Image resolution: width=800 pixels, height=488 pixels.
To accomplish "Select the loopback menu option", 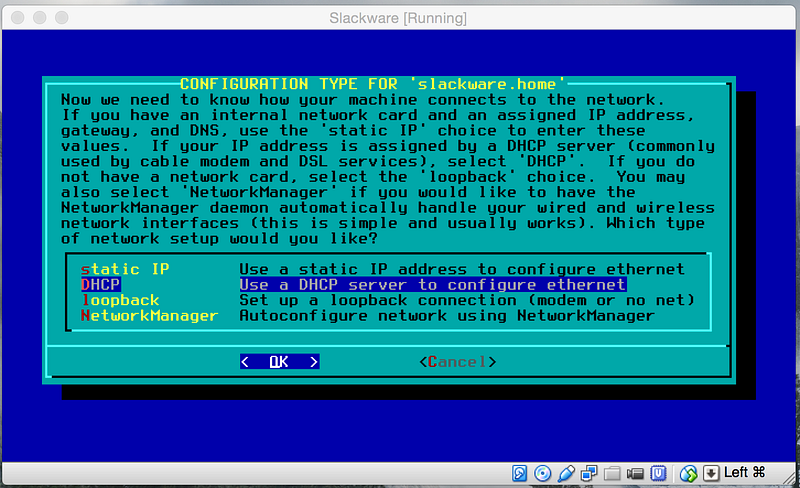I will (x=120, y=300).
